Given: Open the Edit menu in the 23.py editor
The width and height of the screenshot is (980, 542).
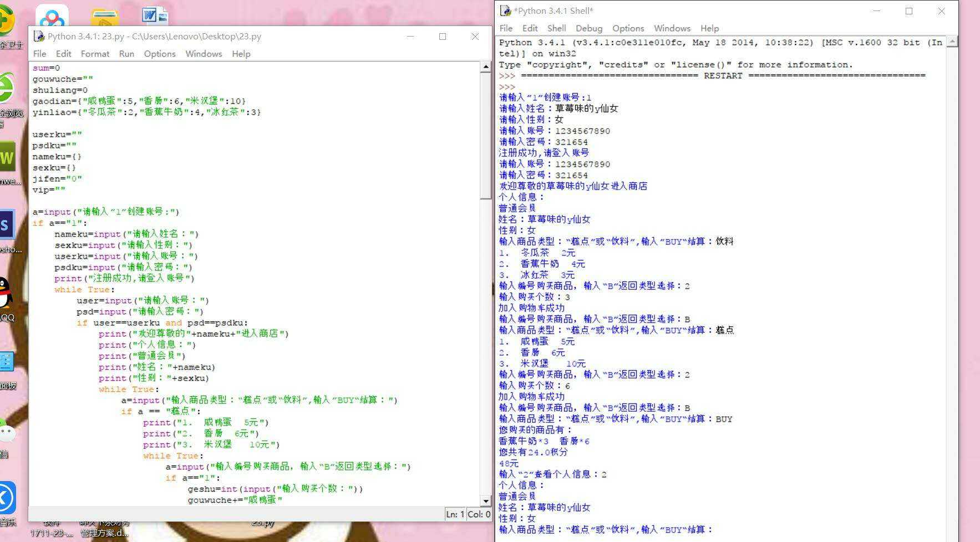Looking at the screenshot, I should coord(63,54).
